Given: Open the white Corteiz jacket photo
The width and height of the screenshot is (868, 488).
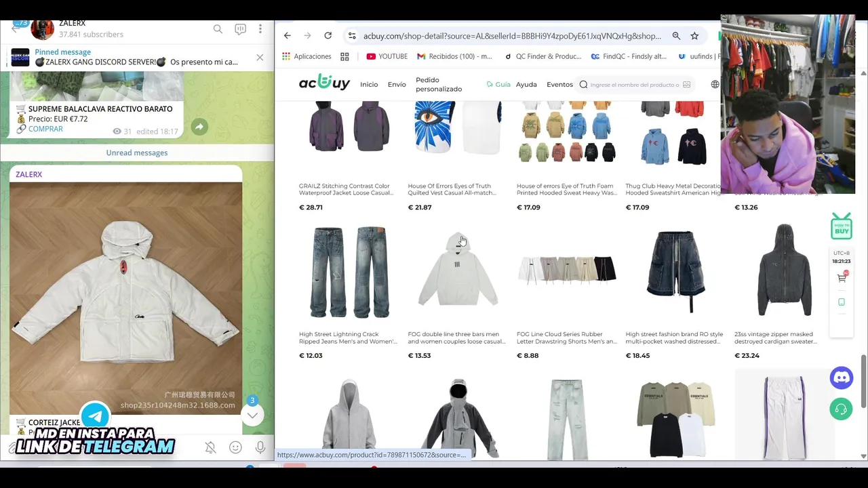Looking at the screenshot, I should (125, 298).
